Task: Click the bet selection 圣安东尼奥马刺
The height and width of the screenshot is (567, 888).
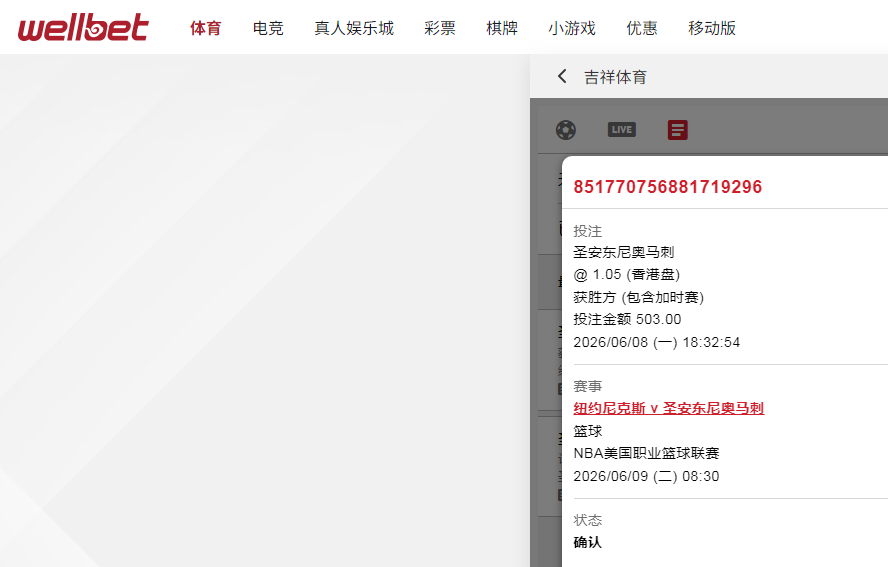Action: 624,252
